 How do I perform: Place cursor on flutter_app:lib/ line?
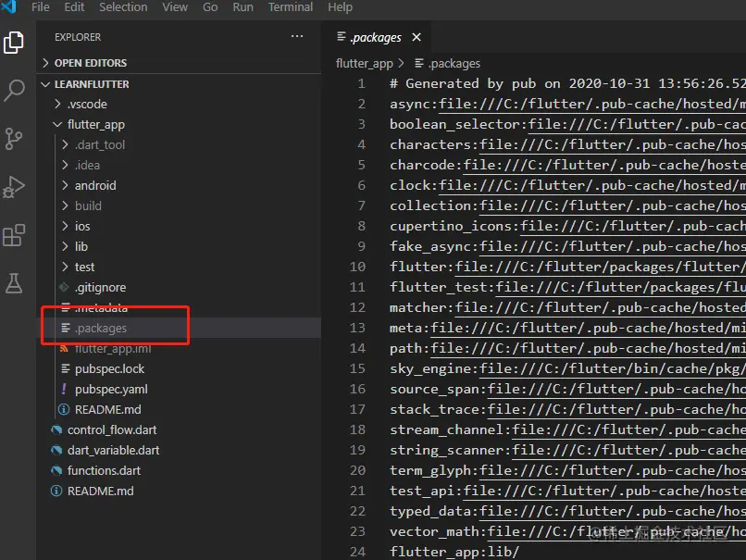tap(454, 552)
